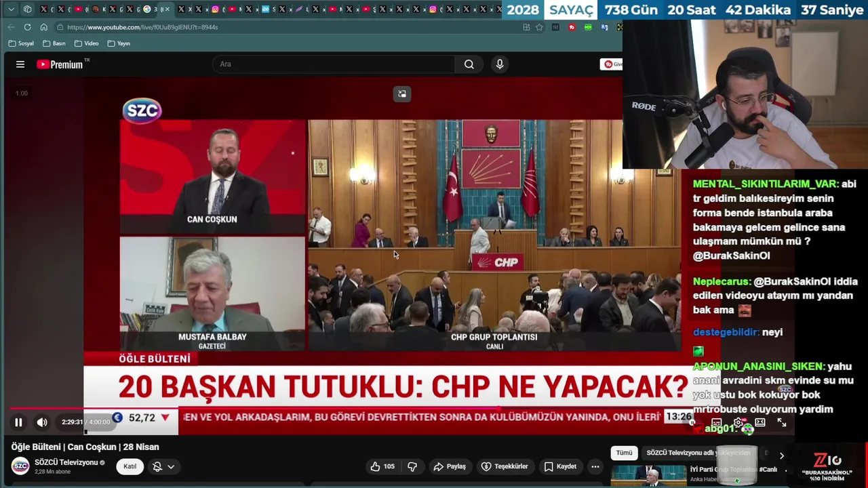Screen dimensions: 868x488
Task: Open the Yayın bookmarks folder
Action: [119, 43]
